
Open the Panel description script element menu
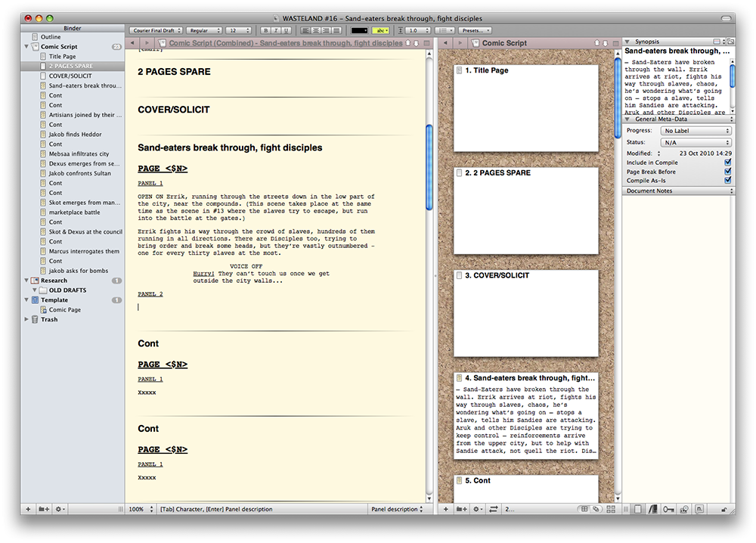398,510
